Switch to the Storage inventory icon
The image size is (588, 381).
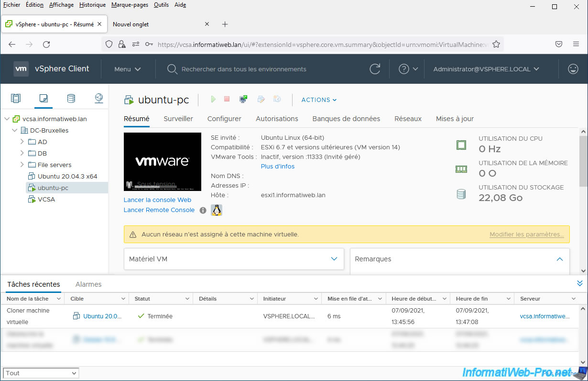coord(71,99)
